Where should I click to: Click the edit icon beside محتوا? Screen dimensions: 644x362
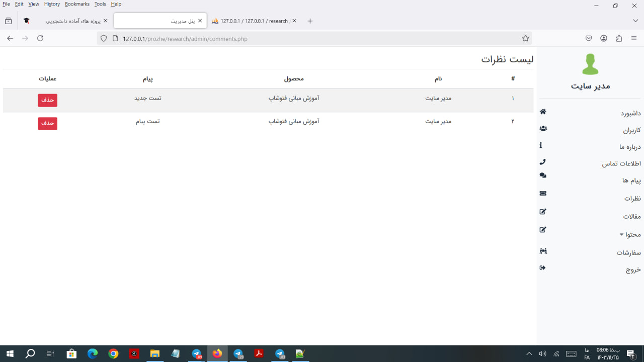[543, 230]
